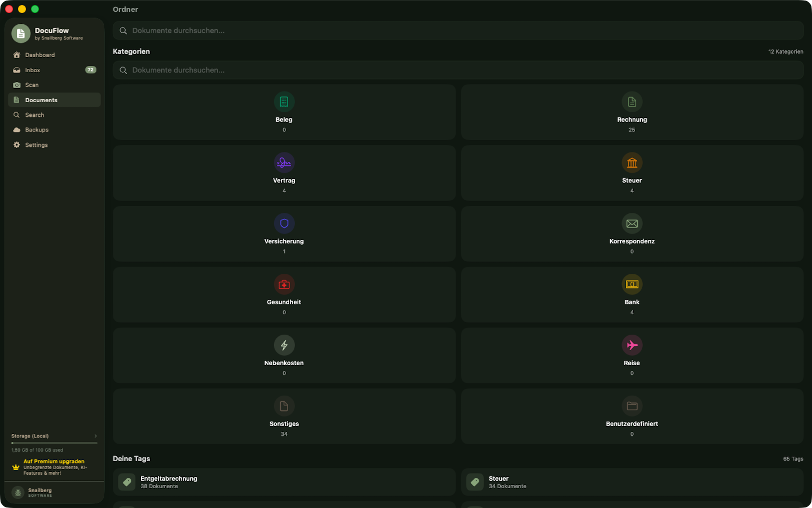The width and height of the screenshot is (812, 508).
Task: Click the Entgeltabrechnung tag icon
Action: point(127,482)
